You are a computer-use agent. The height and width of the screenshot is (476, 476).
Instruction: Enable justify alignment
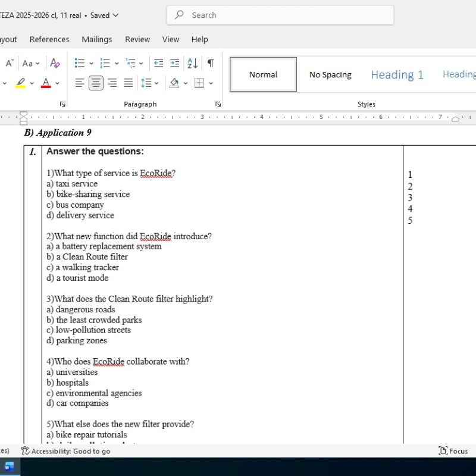[127, 83]
